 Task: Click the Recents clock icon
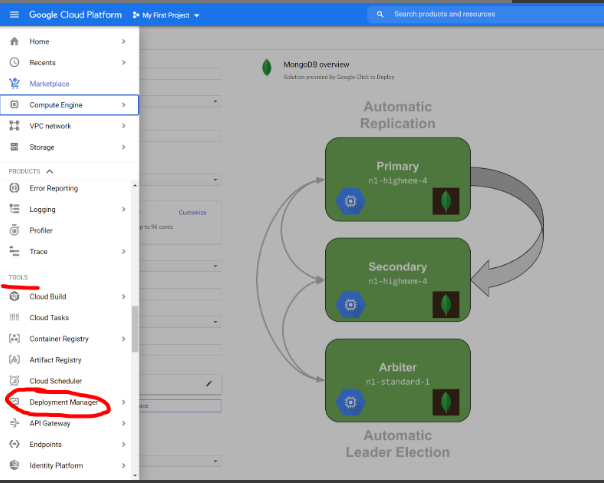point(14,62)
